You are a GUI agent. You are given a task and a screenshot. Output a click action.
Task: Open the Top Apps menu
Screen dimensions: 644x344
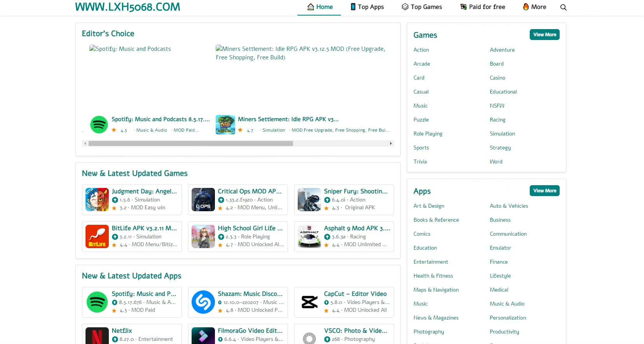[367, 7]
